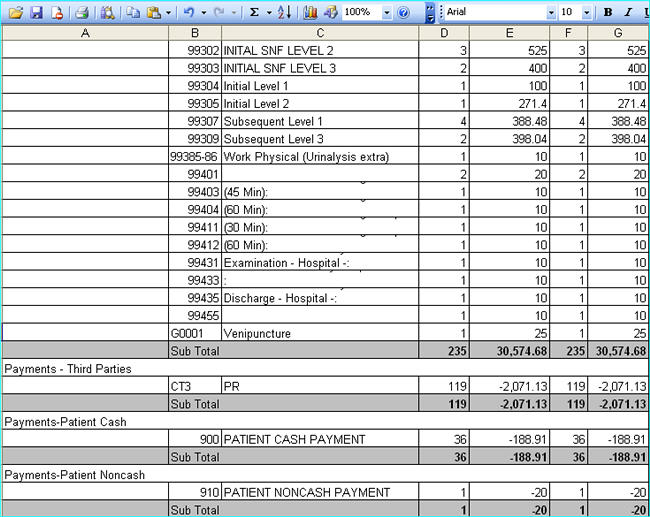Expand the Paste options dropdown arrow
This screenshot has height=517, width=650.
pyautogui.click(x=168, y=12)
